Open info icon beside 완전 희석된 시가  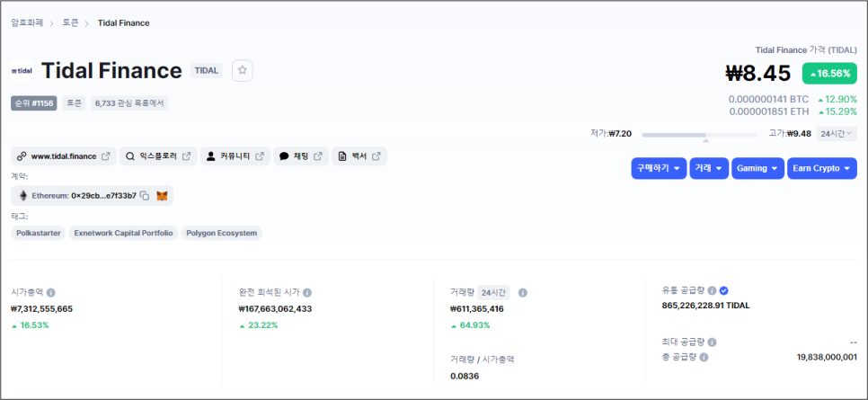point(307,292)
